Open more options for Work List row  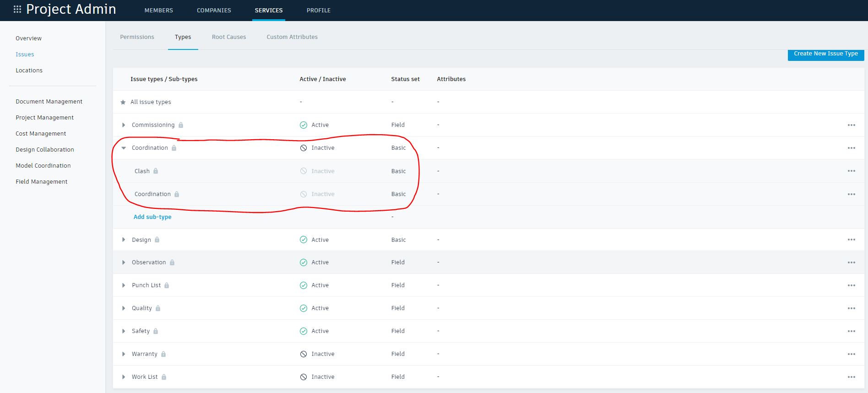851,377
